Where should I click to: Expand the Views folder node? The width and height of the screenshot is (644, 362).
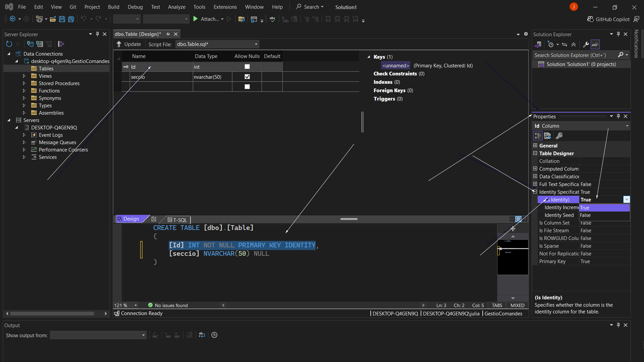click(x=24, y=76)
